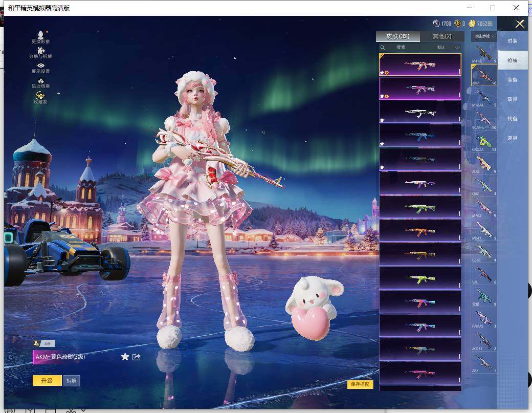Click the 1700 currency icon in top bar
The image size is (532, 413).
click(436, 24)
